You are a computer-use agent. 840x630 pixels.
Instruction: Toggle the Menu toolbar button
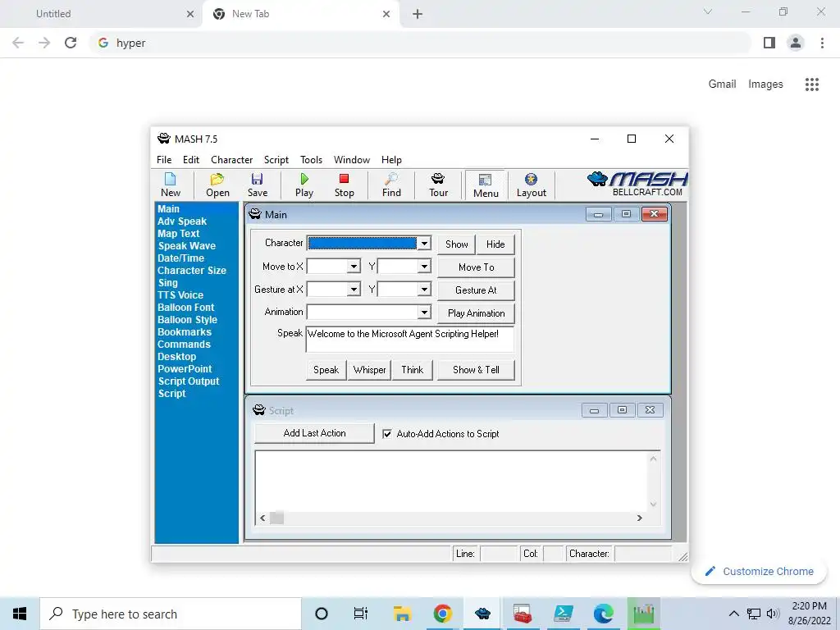coord(486,185)
